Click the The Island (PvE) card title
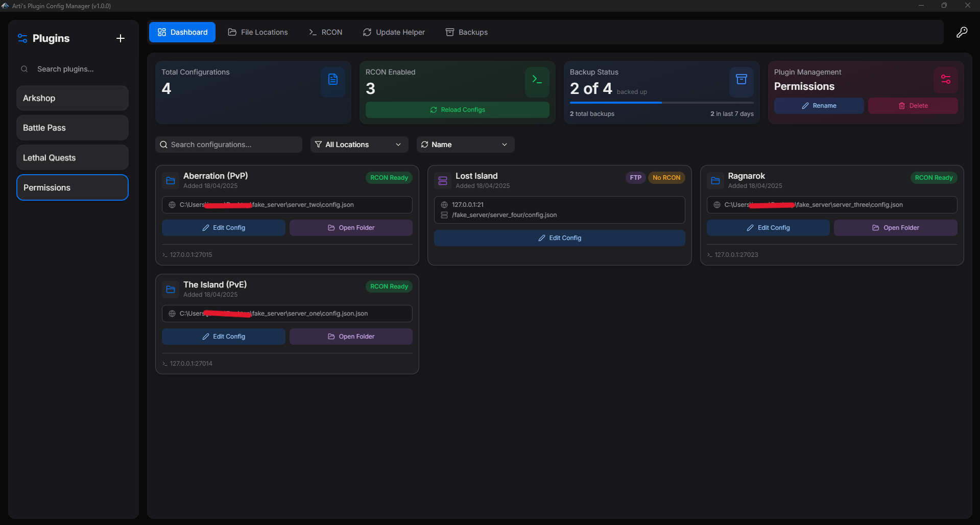The image size is (980, 525). (215, 284)
